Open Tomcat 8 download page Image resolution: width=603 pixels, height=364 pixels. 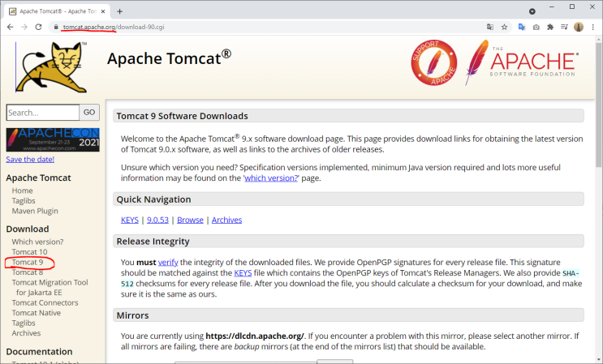[x=28, y=272]
